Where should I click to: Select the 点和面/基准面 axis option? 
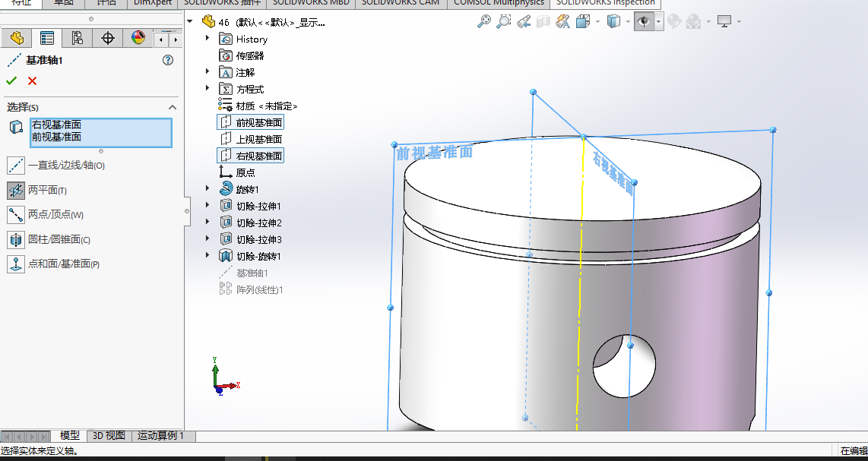point(16,264)
